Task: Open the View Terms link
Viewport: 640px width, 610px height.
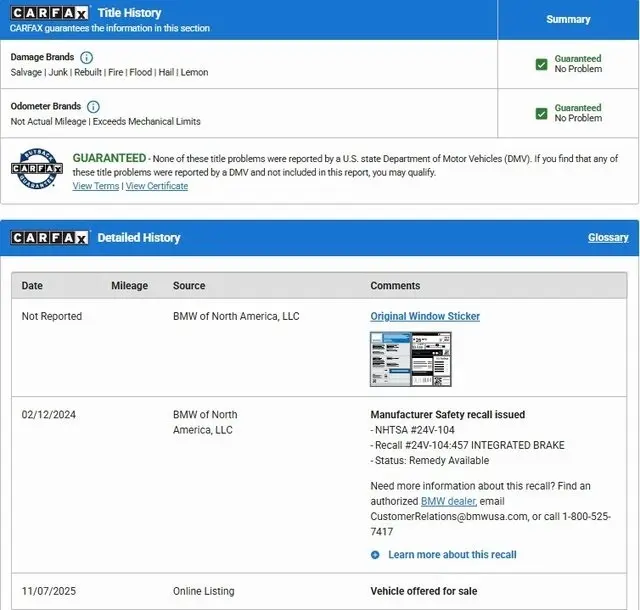Action: pos(96,186)
